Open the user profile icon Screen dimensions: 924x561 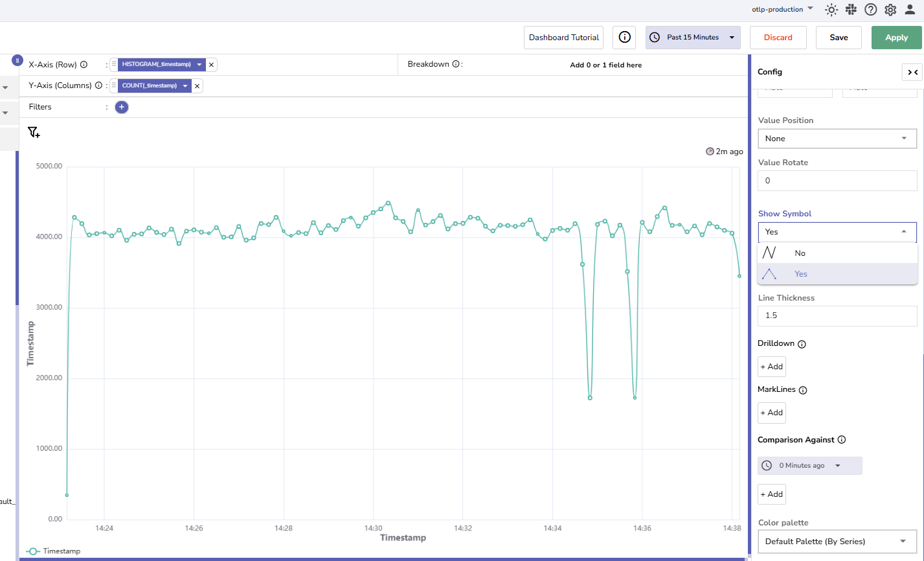(x=910, y=10)
